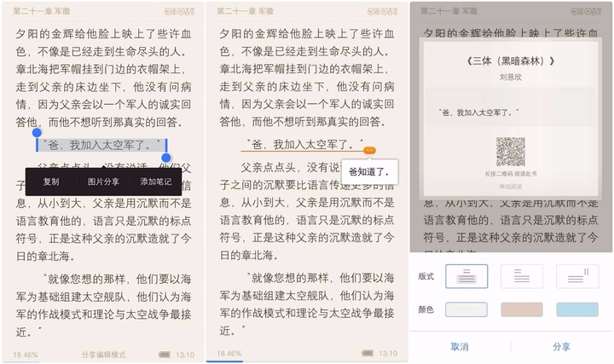Screen dimensions: 614x364
Task: Choose the left-aligned lines layout icon
Action: [522, 276]
